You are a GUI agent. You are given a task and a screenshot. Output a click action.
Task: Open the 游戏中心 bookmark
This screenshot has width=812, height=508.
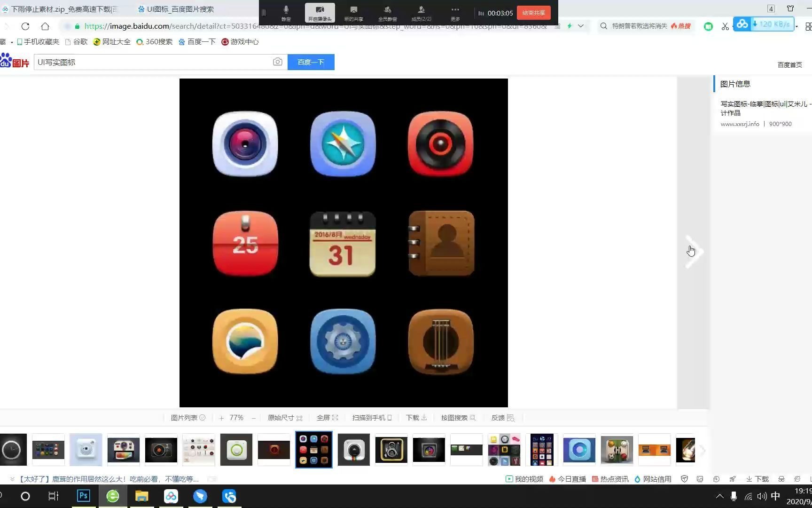pyautogui.click(x=240, y=42)
